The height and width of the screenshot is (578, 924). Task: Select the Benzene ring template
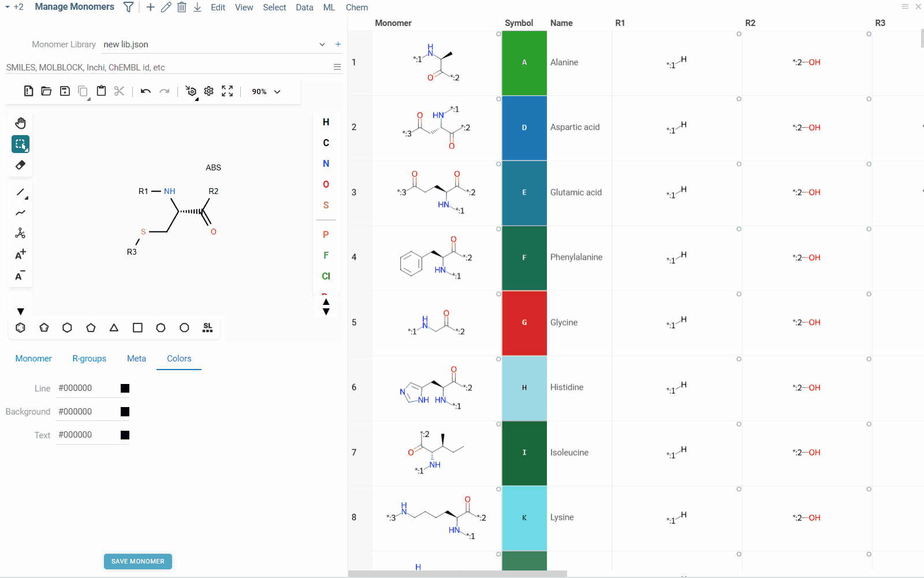pos(20,327)
